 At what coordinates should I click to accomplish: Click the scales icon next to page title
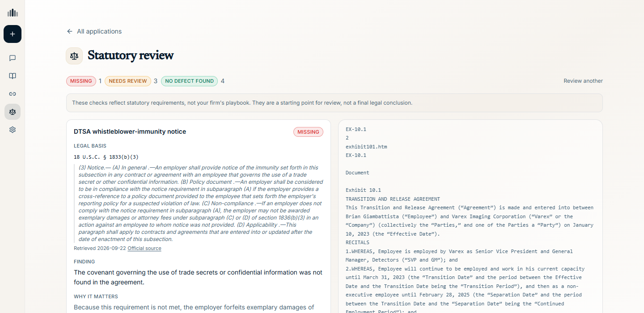click(x=74, y=56)
